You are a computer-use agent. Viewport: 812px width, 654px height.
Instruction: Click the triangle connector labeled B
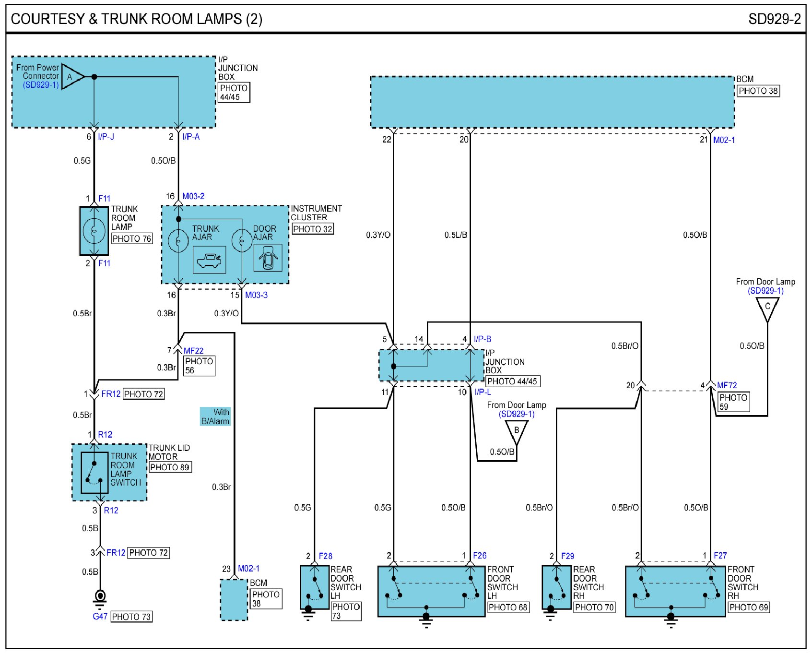(x=517, y=430)
